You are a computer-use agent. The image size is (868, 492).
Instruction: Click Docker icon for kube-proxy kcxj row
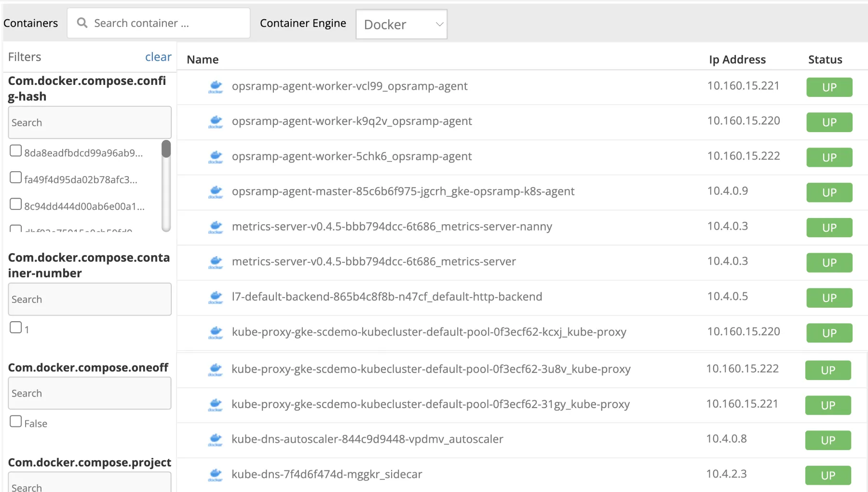click(216, 332)
